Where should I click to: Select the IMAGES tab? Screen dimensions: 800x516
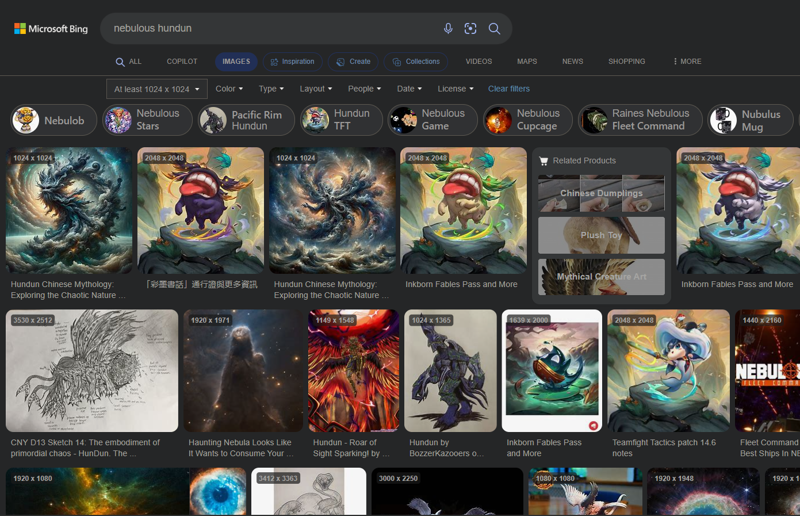(x=236, y=62)
